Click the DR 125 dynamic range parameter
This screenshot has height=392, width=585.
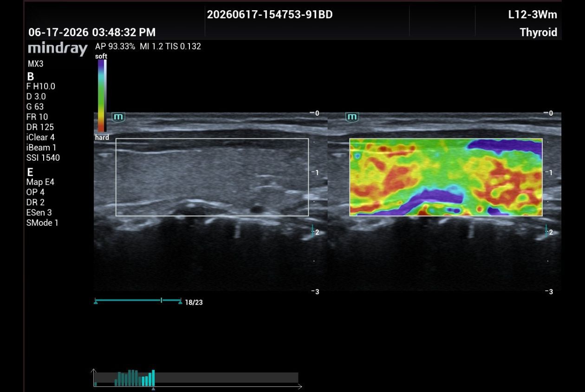[40, 127]
